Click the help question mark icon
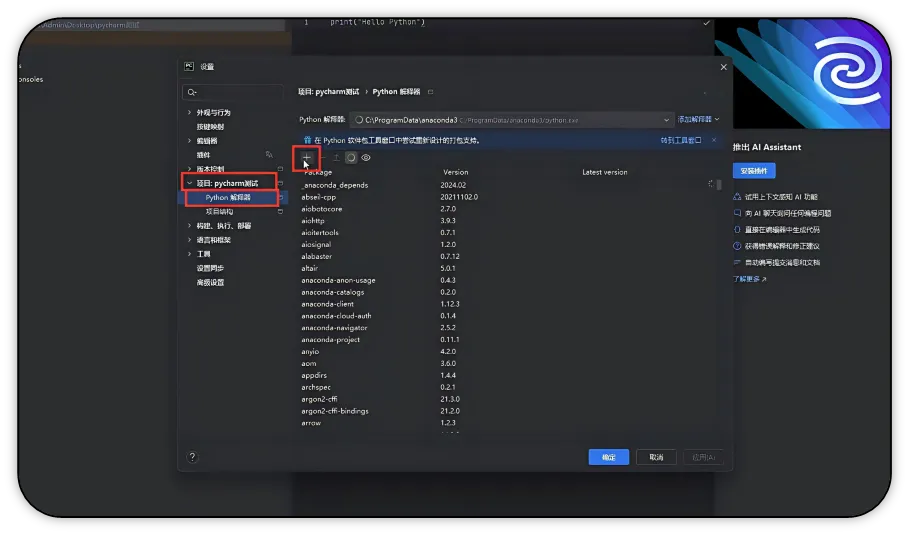This screenshot has height=535, width=909. (x=192, y=457)
